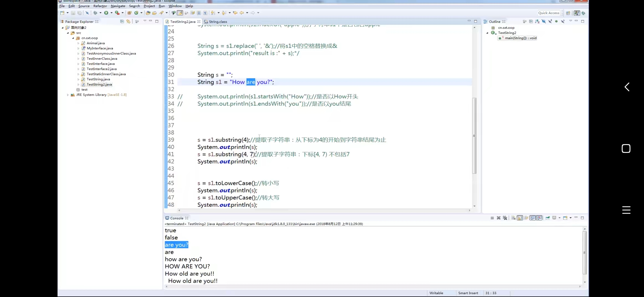The height and width of the screenshot is (297, 644).
Task: Toggle Scroll Lock in Console toolbar
Action: pos(520,218)
